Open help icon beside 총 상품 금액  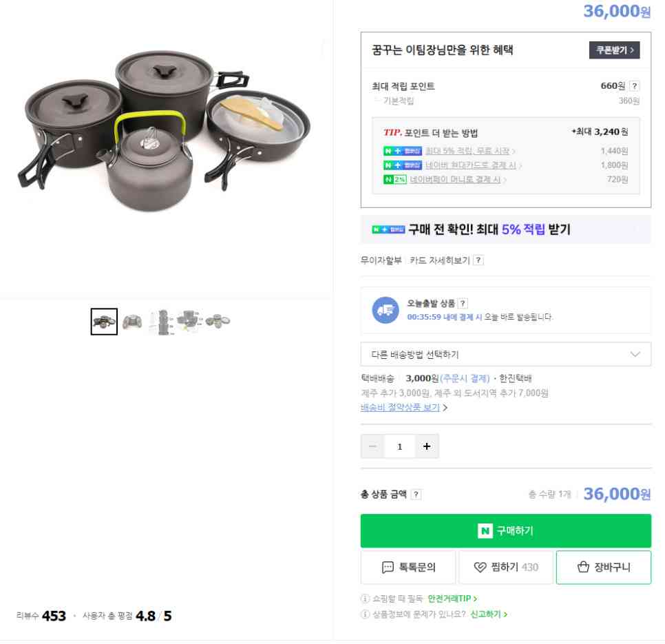pos(416,495)
